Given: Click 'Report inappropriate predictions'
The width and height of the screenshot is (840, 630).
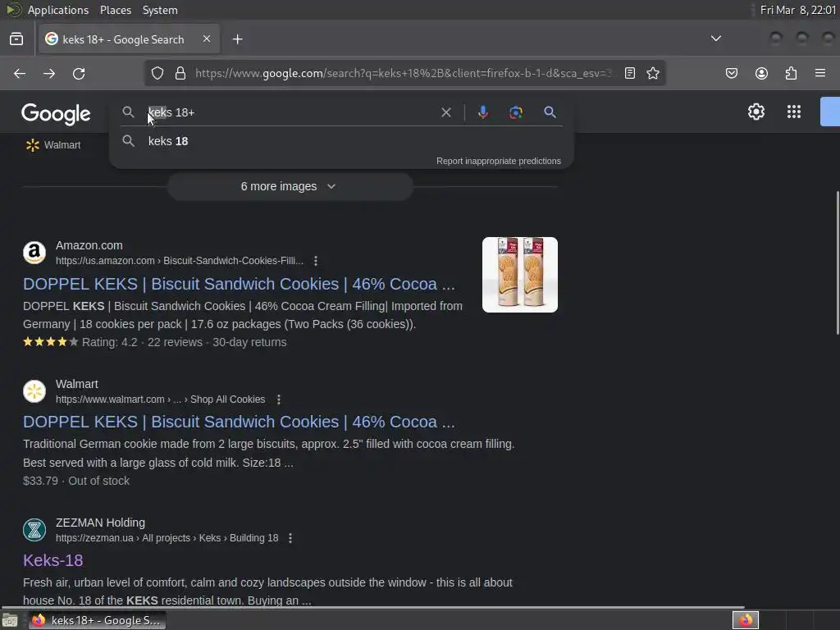Looking at the screenshot, I should click(x=498, y=162).
